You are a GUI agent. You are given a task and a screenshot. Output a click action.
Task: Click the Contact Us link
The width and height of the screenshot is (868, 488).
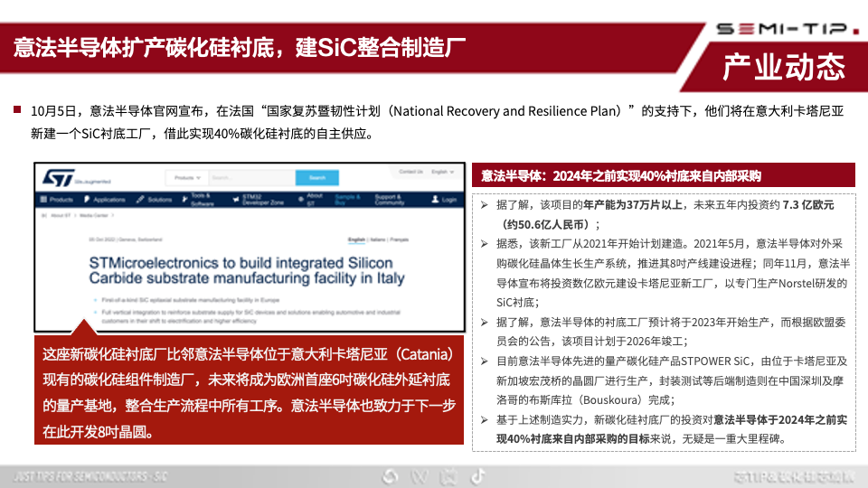[x=410, y=172]
